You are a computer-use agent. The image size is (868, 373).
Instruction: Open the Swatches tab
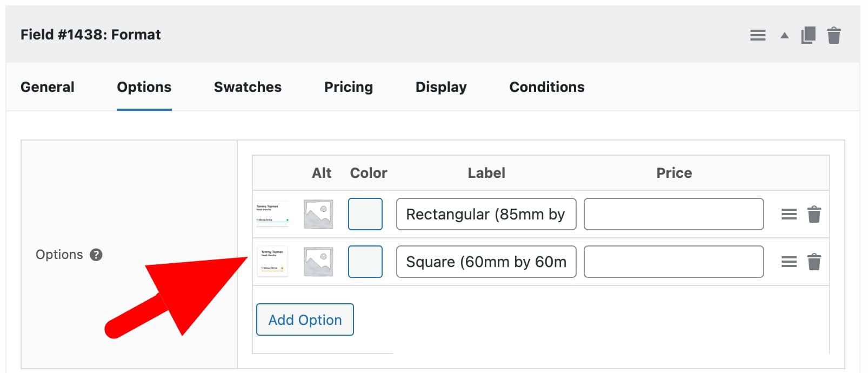coord(247,87)
